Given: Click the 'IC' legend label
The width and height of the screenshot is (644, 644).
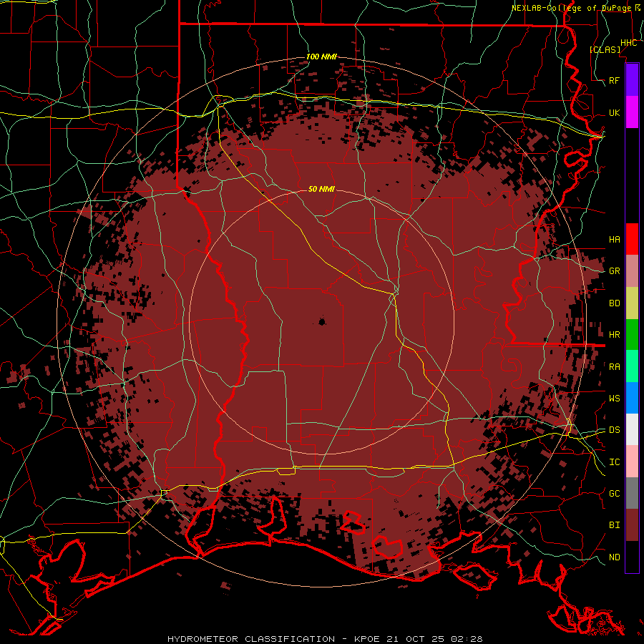Looking at the screenshot, I should (615, 462).
